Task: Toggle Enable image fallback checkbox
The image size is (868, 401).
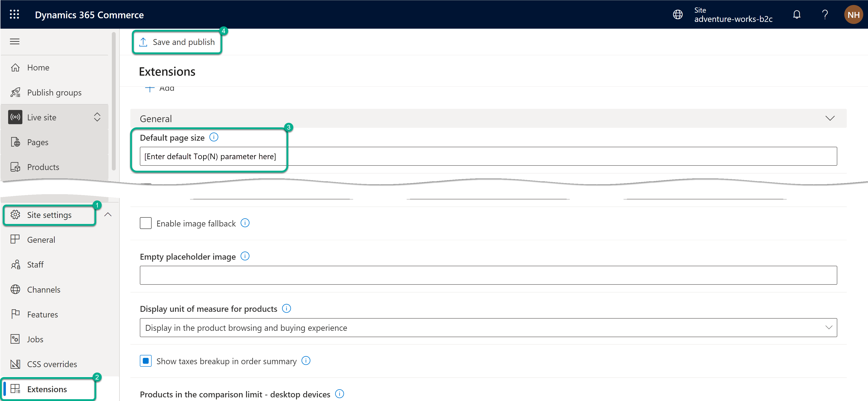Action: click(145, 223)
